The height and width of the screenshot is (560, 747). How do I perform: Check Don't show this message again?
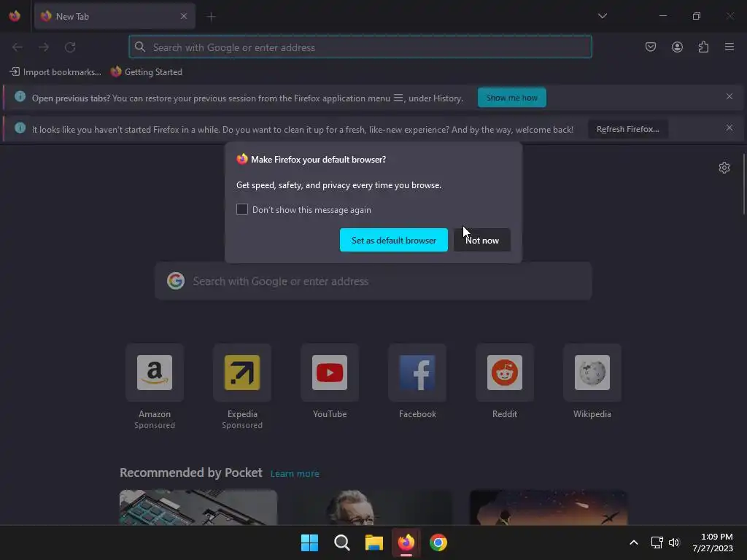(242, 209)
